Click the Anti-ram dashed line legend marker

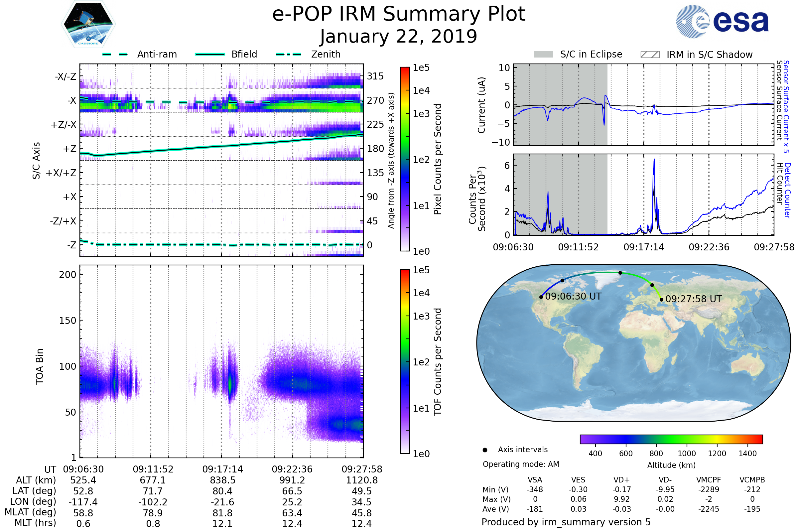115,54
